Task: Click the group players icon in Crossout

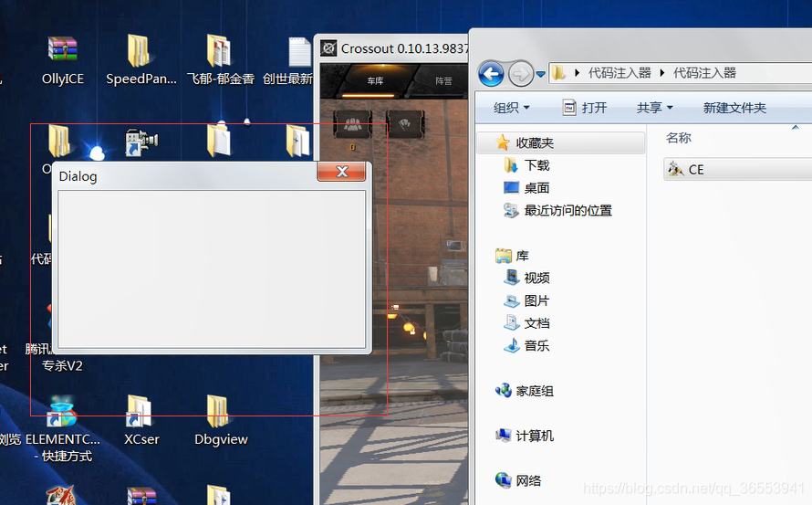Action: pyautogui.click(x=352, y=124)
